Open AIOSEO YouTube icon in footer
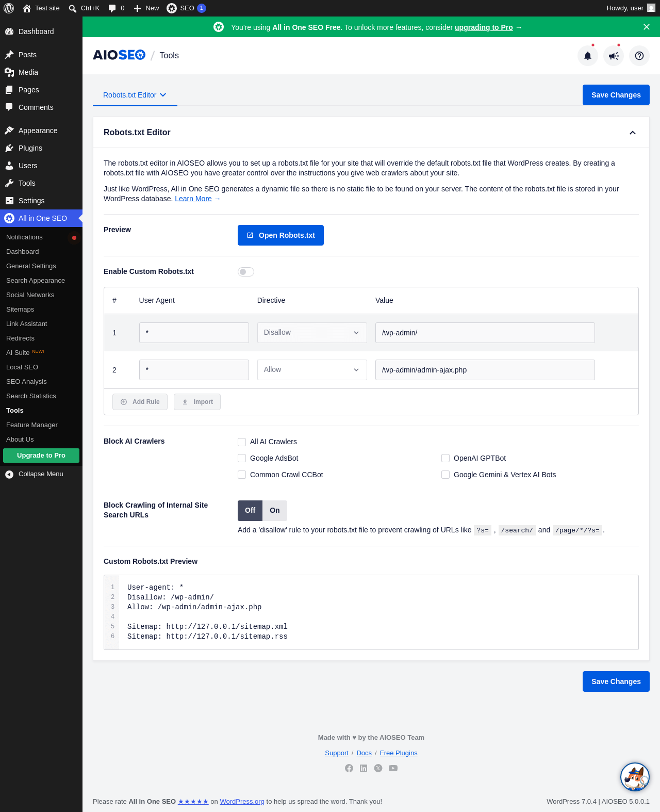The height and width of the screenshot is (812, 660). point(393,768)
